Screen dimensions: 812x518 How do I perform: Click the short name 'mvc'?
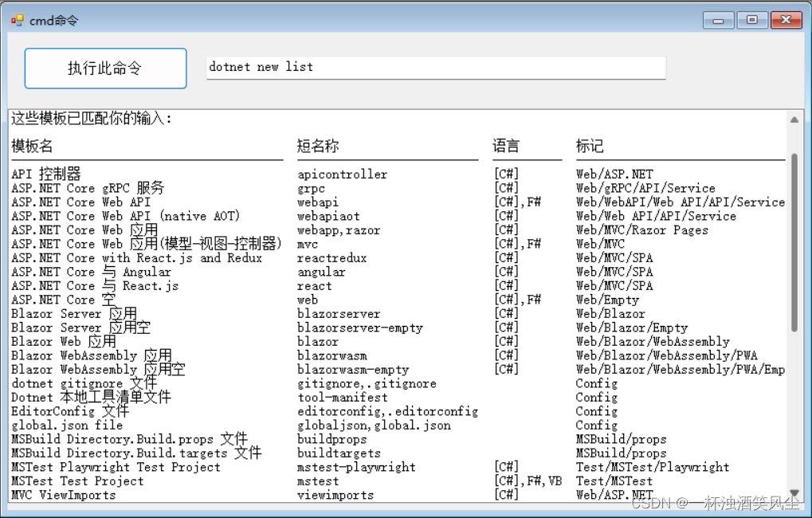tap(308, 245)
